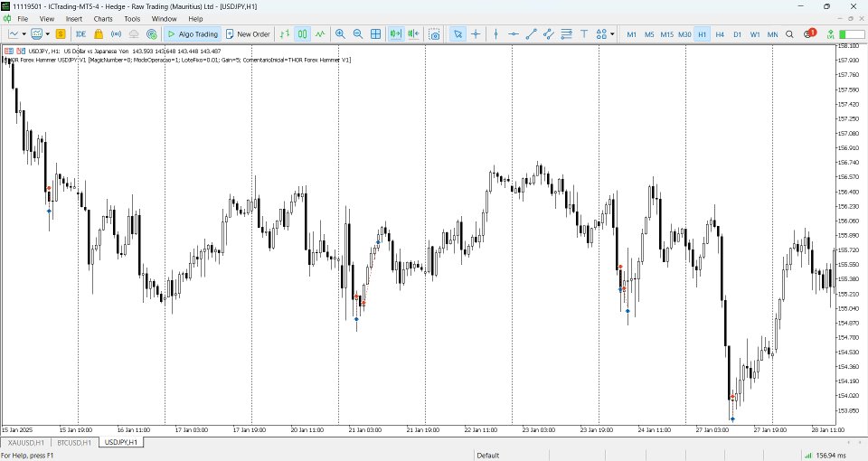Select the H4 timeframe
Viewport: 868px width, 461px height.
click(720, 34)
